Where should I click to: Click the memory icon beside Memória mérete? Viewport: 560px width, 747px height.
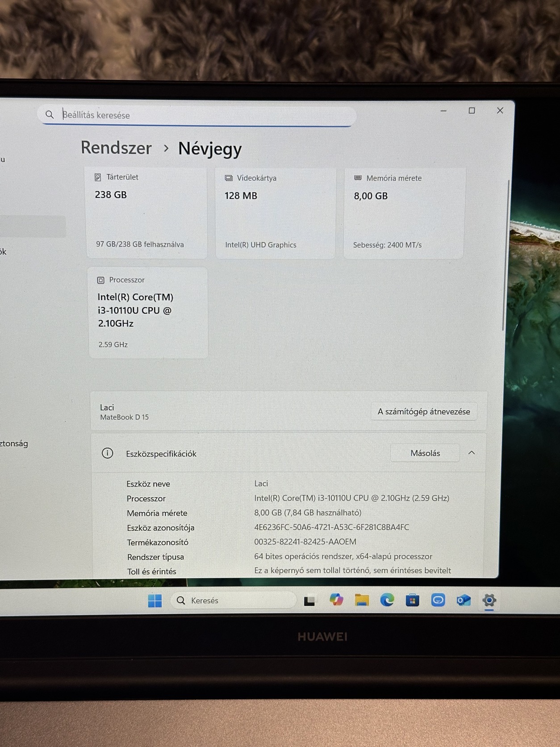pos(358,178)
